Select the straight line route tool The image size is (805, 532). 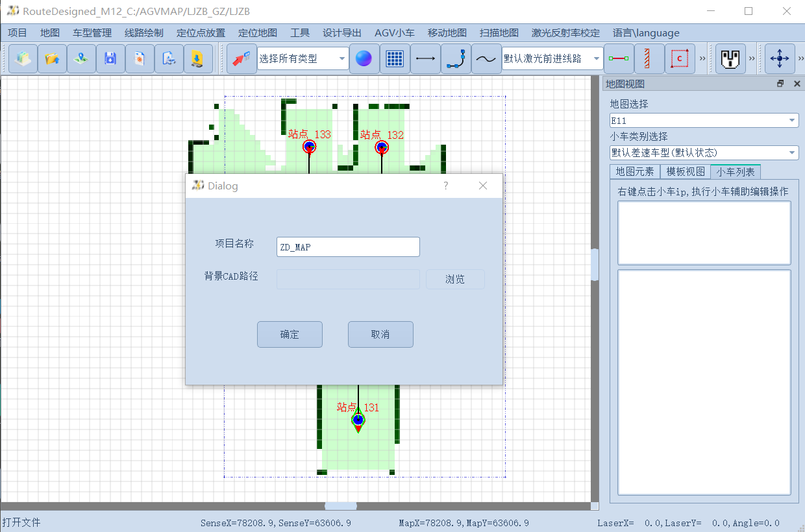pyautogui.click(x=425, y=58)
